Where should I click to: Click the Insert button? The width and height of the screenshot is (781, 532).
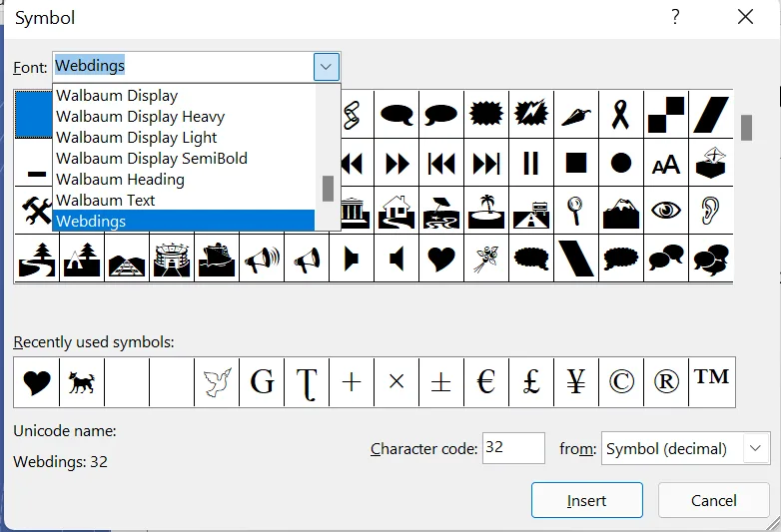[586, 500]
